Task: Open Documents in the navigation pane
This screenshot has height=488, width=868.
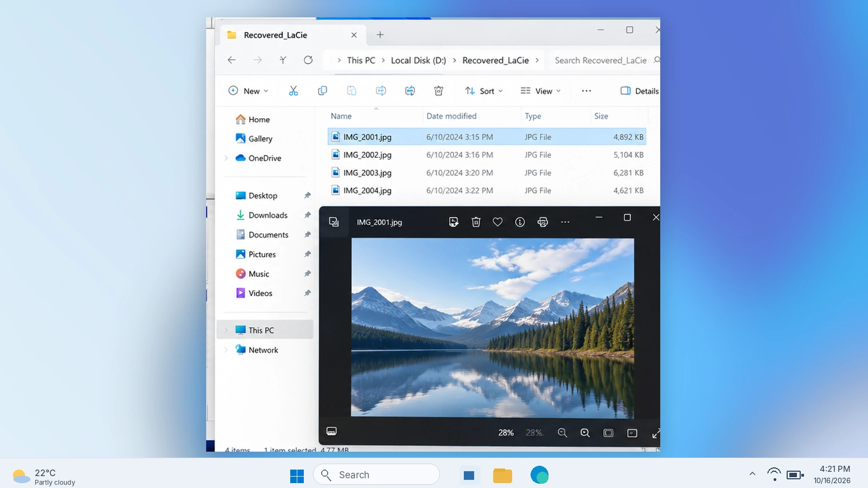Action: (x=262, y=235)
